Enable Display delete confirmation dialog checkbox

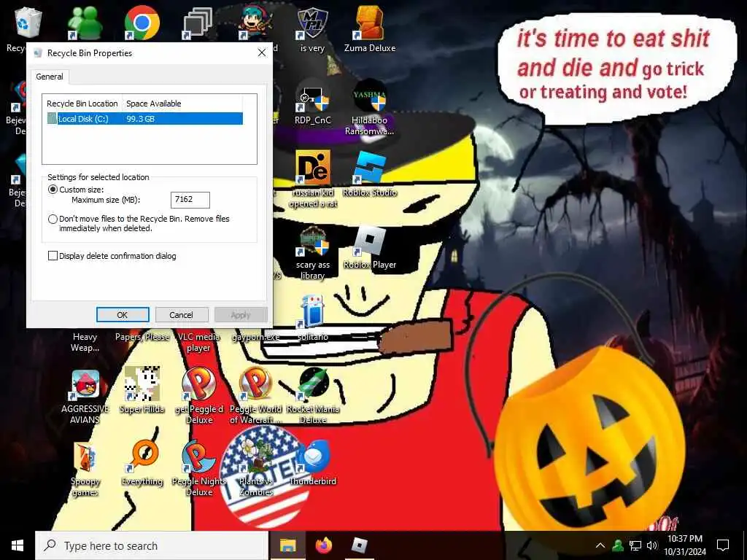coord(53,256)
